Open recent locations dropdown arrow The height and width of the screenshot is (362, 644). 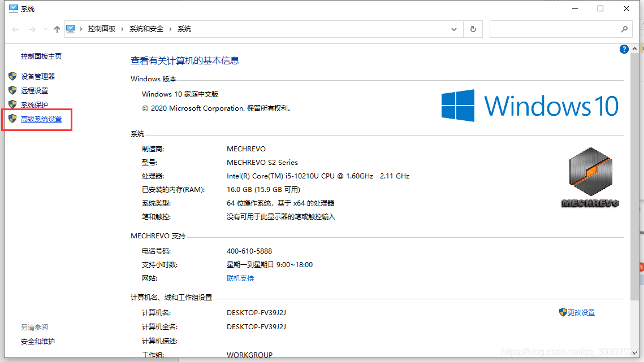point(45,29)
